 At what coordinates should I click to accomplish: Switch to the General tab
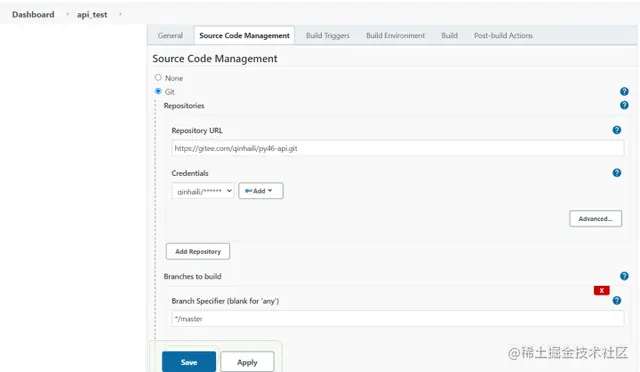point(170,36)
